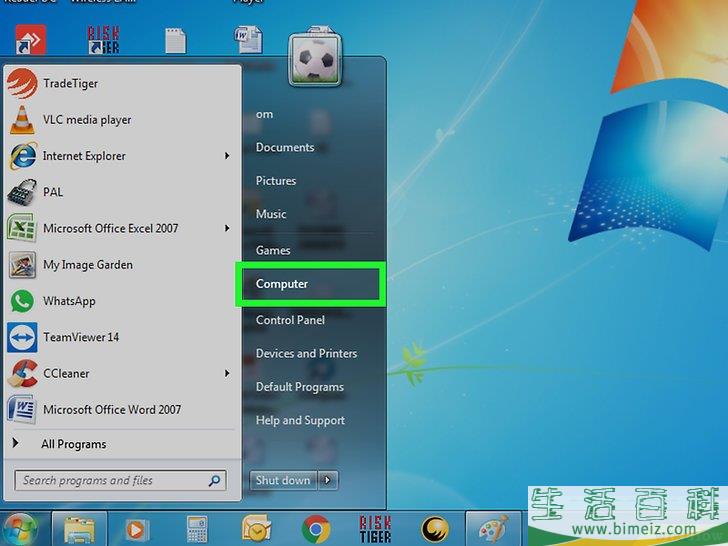Open My Image Garden
728x546 pixels.
87,265
